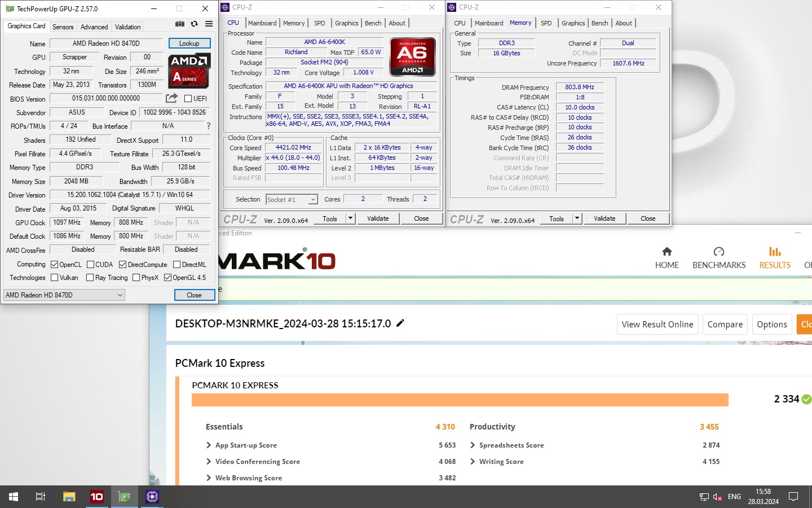Click the BIOS version share icon
The image size is (812, 508).
[172, 98]
